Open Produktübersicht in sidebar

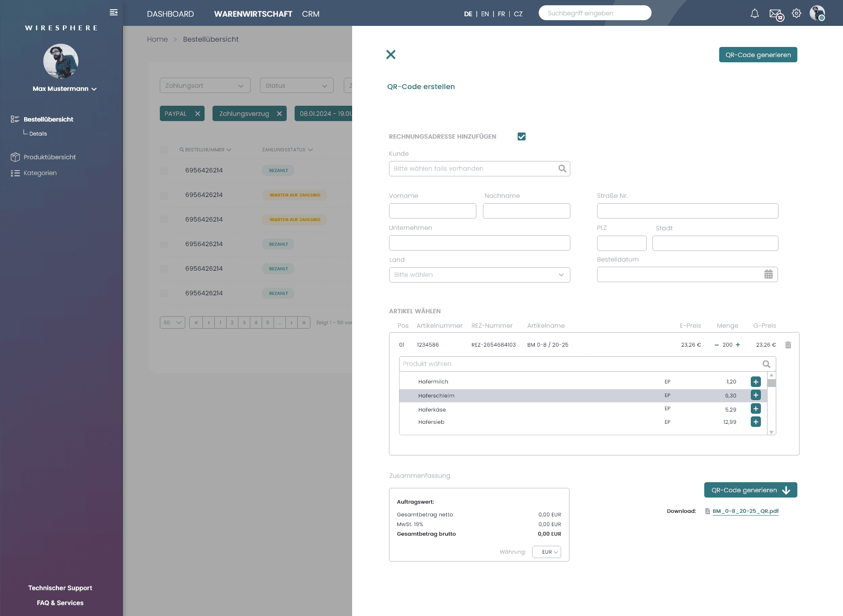(50, 157)
